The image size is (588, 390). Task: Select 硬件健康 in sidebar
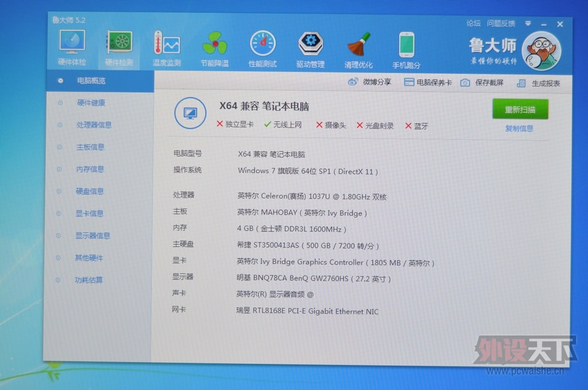(x=91, y=103)
